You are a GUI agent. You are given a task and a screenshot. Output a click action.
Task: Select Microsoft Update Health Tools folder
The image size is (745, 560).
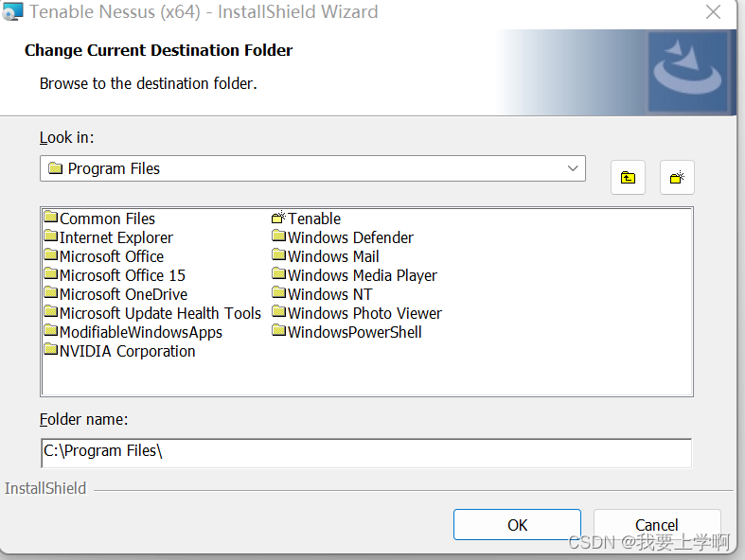click(x=152, y=313)
